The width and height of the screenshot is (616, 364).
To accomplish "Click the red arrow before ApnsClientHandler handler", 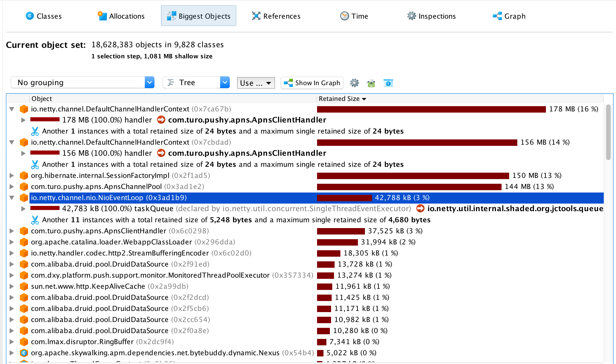I will [161, 120].
